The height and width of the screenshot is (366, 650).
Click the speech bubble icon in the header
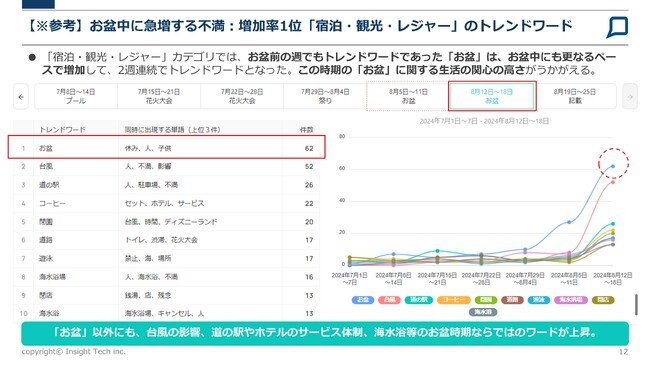tap(617, 27)
